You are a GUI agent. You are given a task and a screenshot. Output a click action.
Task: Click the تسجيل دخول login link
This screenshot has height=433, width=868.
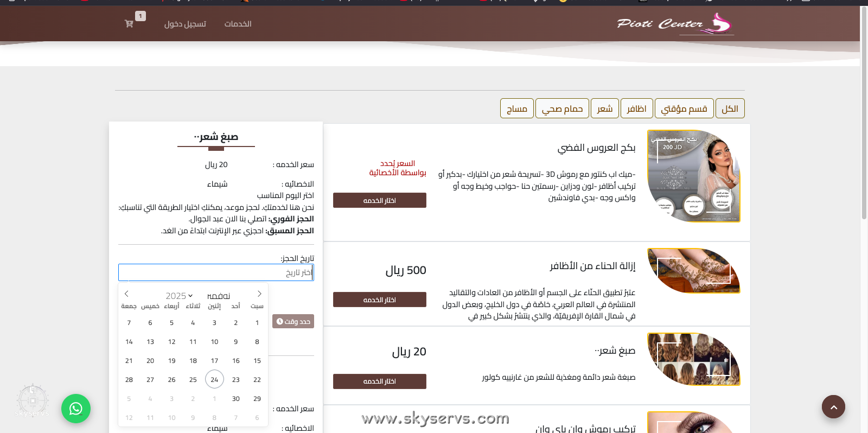(185, 24)
